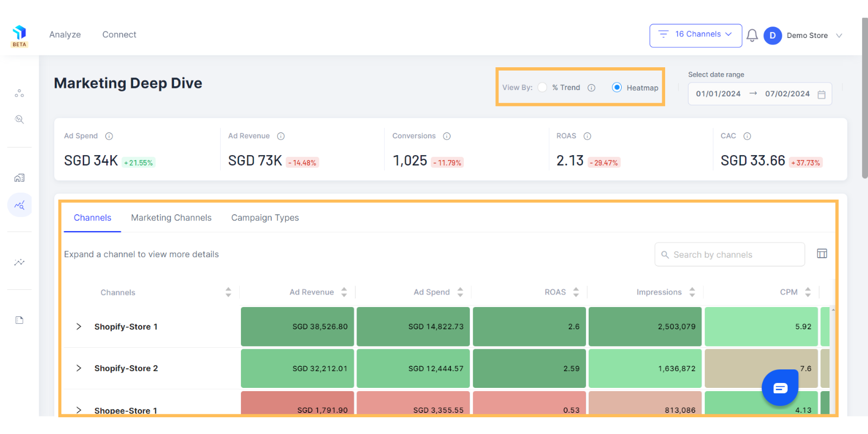The height and width of the screenshot is (434, 868).
Task: Click Shopify-Store 1 channel name
Action: pyautogui.click(x=126, y=327)
